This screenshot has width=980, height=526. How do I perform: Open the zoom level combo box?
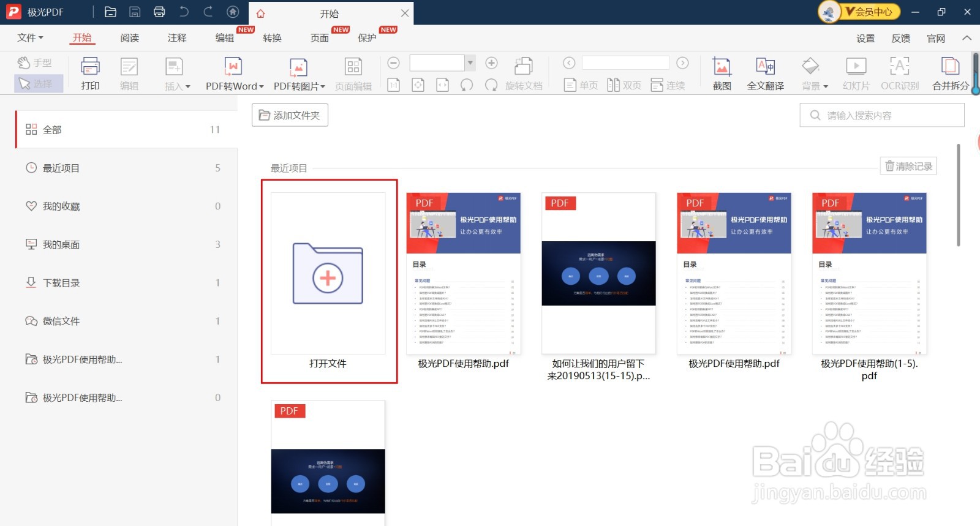442,63
